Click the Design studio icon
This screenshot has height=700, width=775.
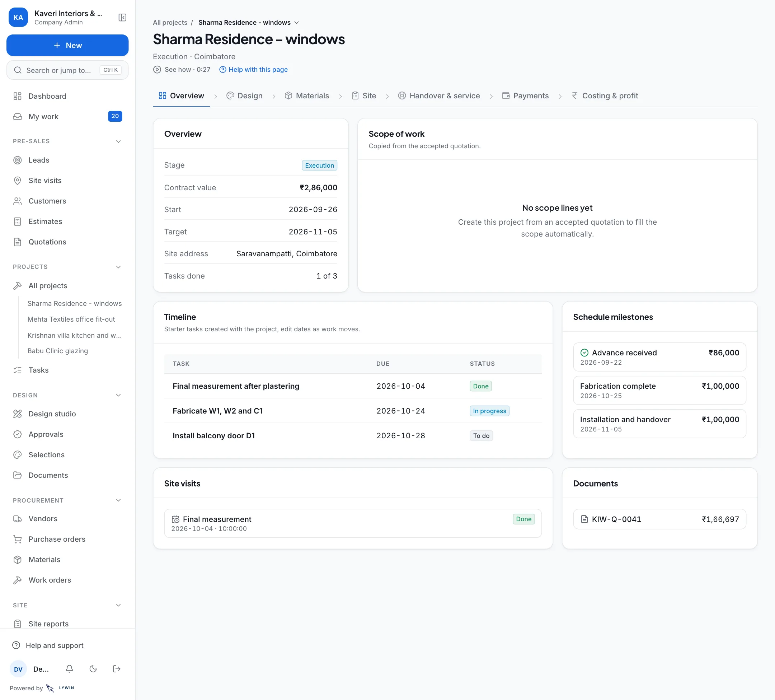17,414
